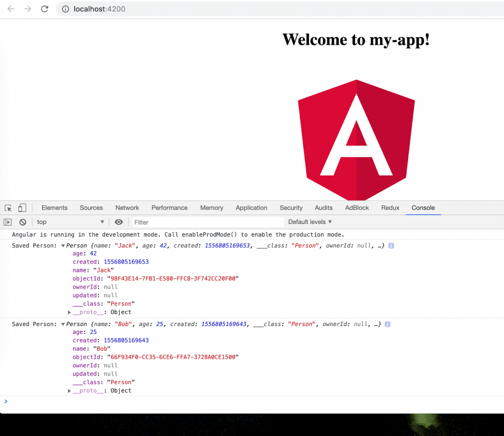
Task: Open the Network tab
Action: 127,208
